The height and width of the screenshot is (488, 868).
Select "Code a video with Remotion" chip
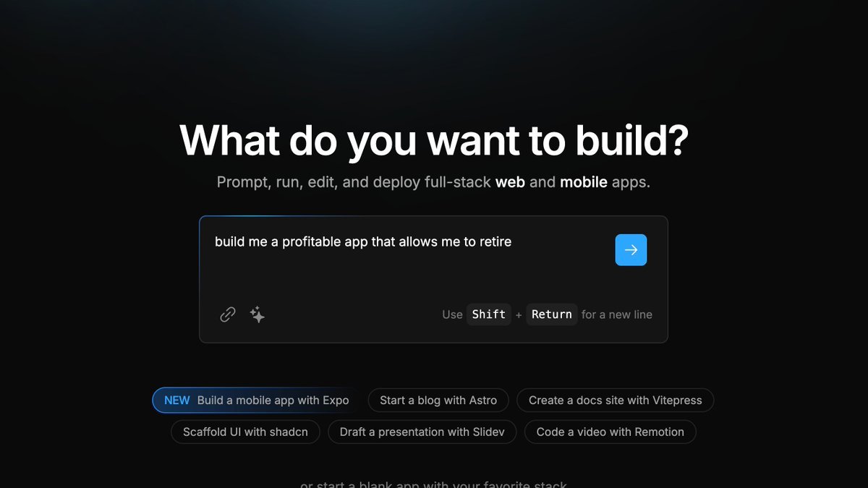pos(610,432)
